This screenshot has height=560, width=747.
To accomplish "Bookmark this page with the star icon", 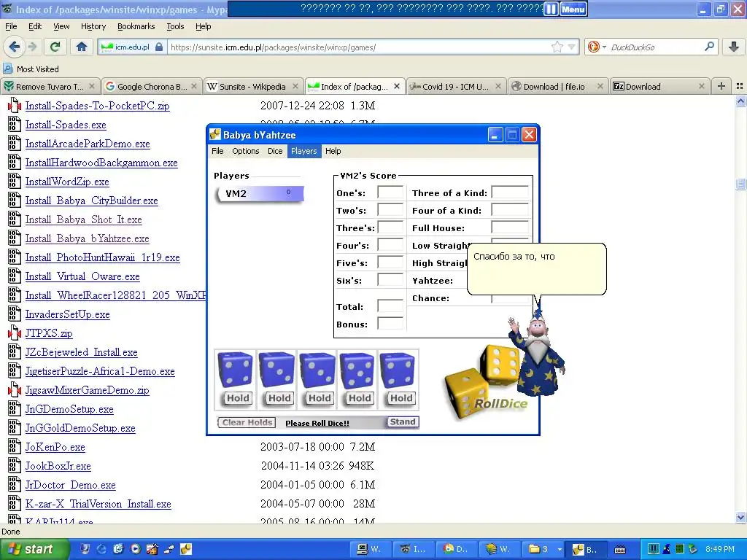I will [x=557, y=47].
